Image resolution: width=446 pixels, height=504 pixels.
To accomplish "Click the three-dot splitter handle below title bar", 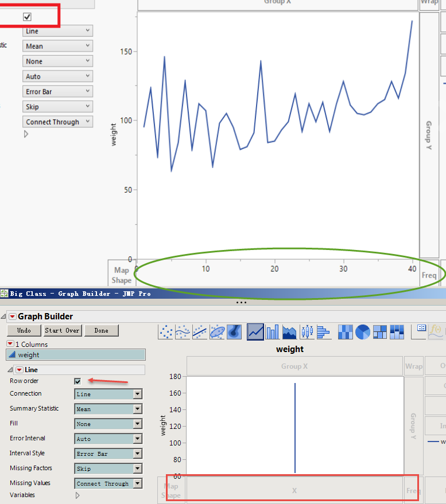I will [x=241, y=303].
